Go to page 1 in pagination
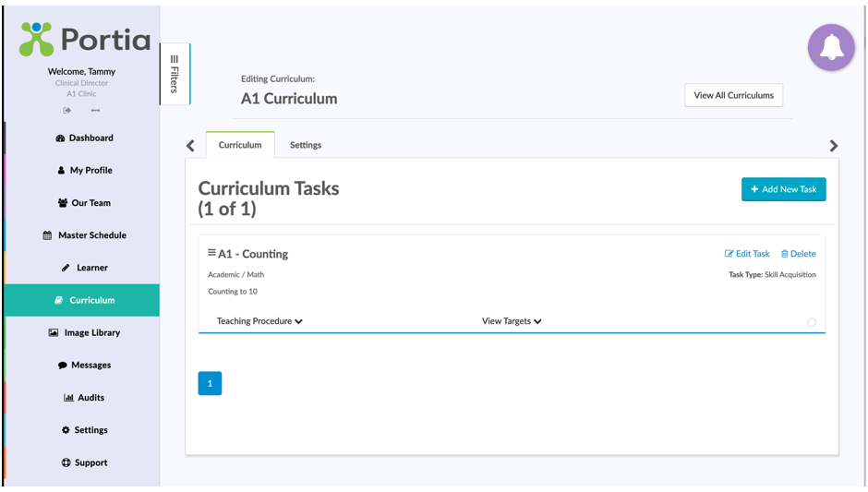The width and height of the screenshot is (868, 492). click(210, 383)
